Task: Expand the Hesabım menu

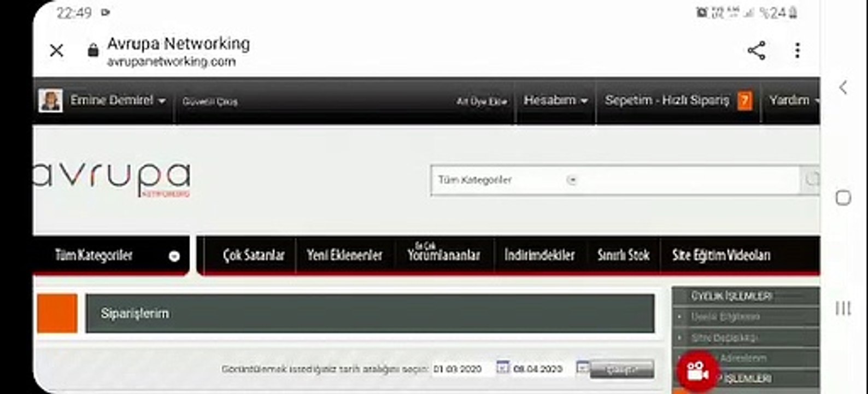Action: pos(555,101)
